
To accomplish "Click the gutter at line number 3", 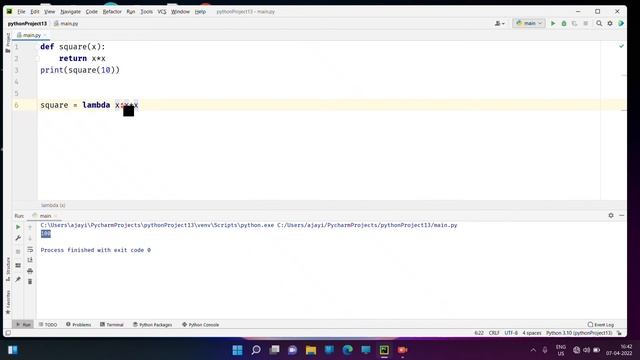I will [x=17, y=70].
